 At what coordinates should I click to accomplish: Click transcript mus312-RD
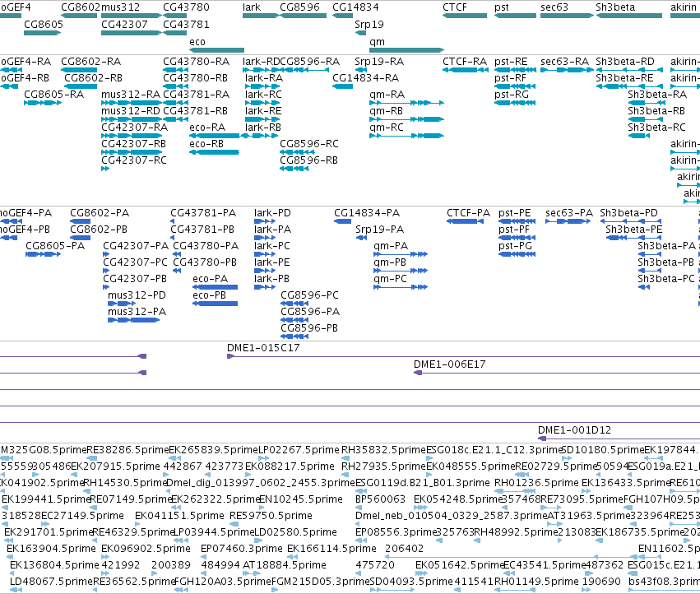(132, 119)
